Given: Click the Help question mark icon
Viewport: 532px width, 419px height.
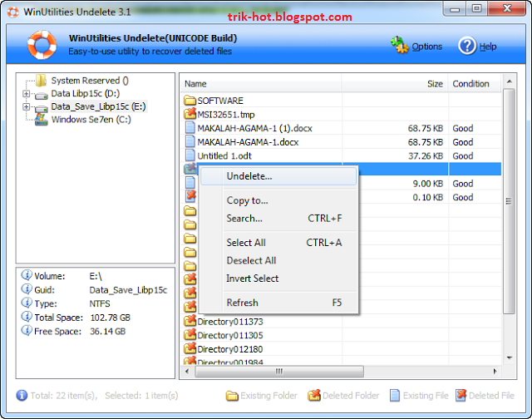Looking at the screenshot, I should tap(467, 46).
